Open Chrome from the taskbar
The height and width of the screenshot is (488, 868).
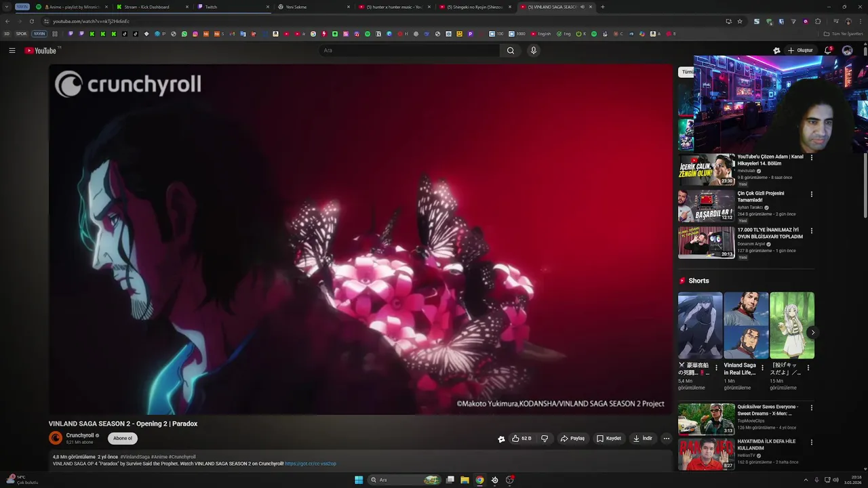[479, 480]
